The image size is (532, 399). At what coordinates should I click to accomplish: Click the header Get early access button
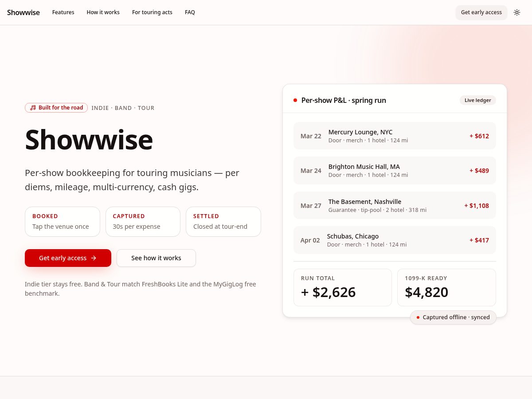[481, 12]
